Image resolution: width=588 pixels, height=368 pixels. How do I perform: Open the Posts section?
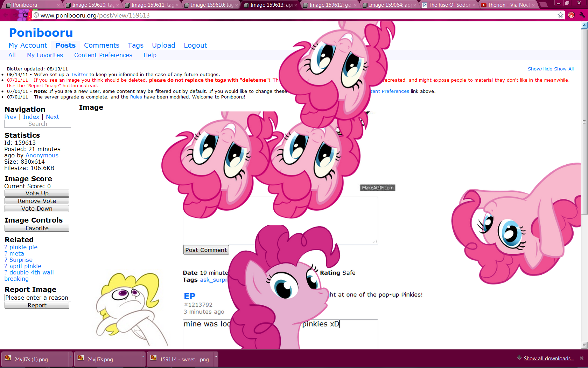(65, 46)
